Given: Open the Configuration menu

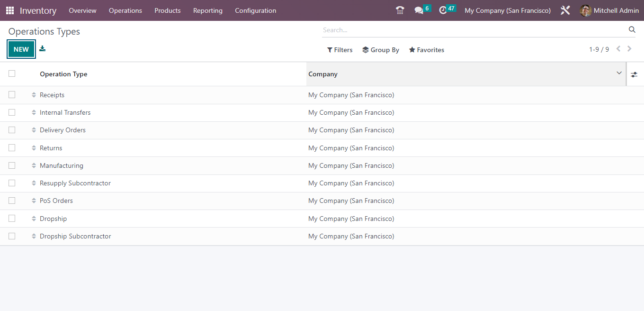Looking at the screenshot, I should tap(255, 10).
